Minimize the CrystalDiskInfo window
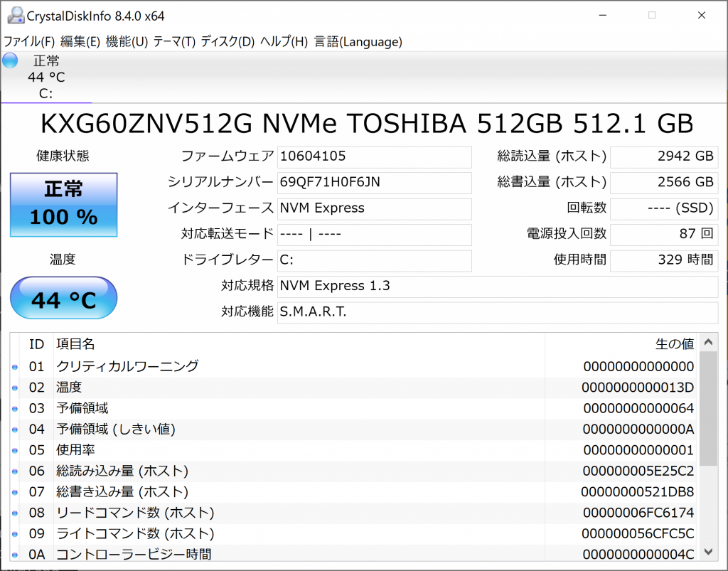The image size is (728, 571). click(x=603, y=16)
